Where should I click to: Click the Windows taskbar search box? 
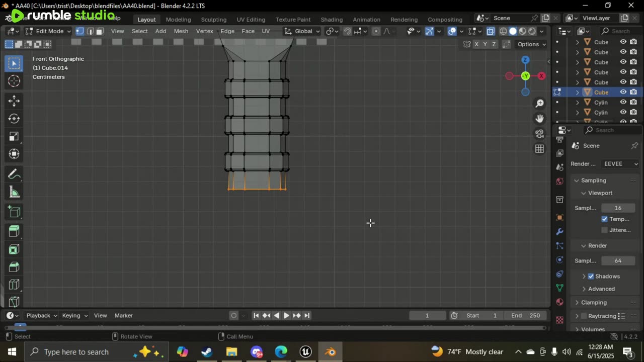point(75,352)
